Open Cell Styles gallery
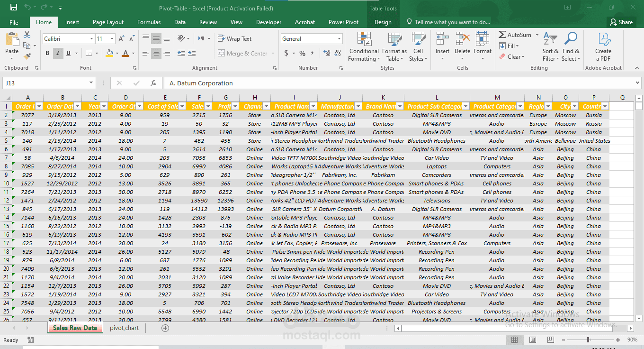Image resolution: width=644 pixels, height=349 pixels. (418, 47)
